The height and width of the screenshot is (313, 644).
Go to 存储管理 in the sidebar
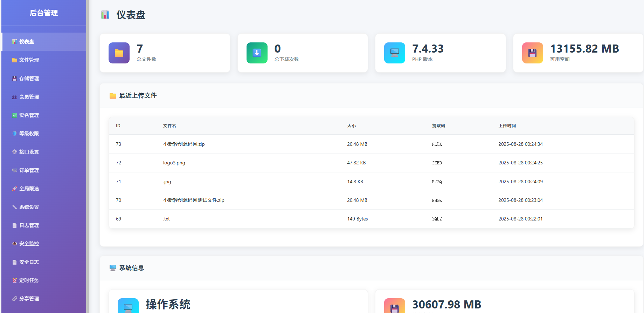tap(44, 79)
